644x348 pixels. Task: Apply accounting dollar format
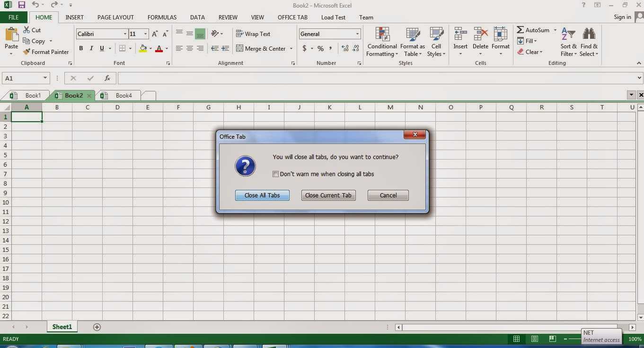[x=304, y=48]
